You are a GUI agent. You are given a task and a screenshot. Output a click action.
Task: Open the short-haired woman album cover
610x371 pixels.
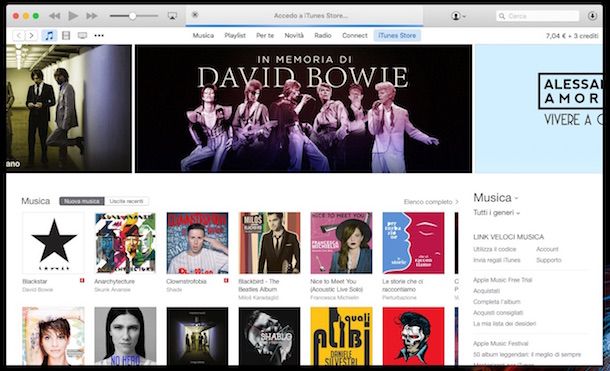coord(53,336)
